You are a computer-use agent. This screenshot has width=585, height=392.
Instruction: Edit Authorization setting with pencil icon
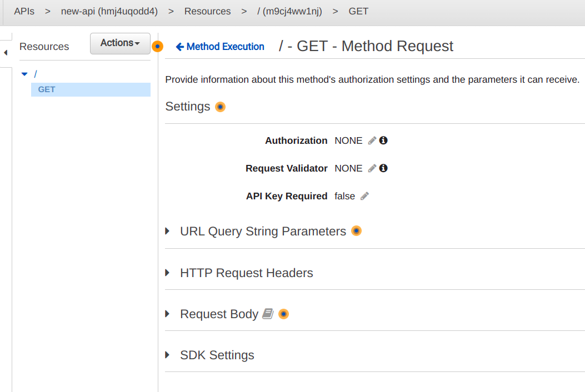pyautogui.click(x=372, y=140)
